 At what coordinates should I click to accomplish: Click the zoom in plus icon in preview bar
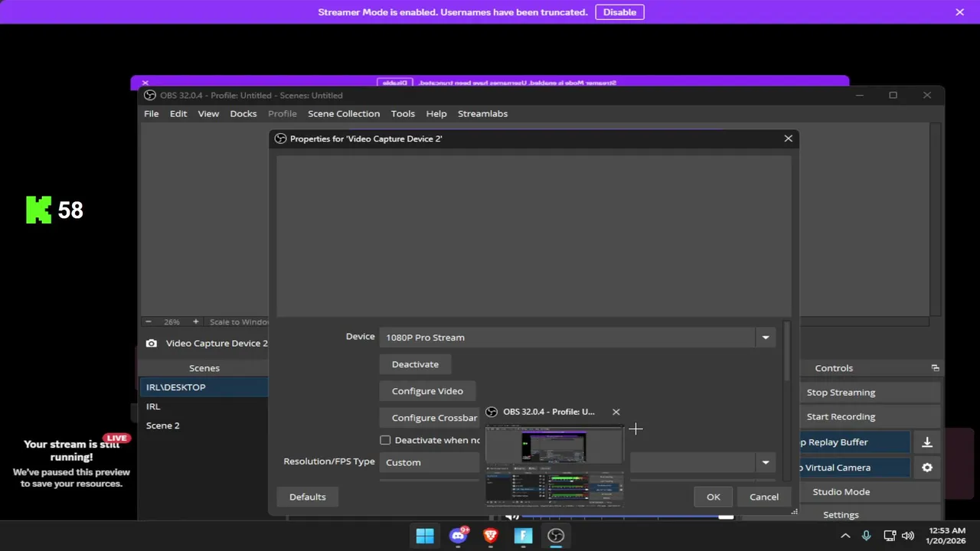(x=195, y=322)
